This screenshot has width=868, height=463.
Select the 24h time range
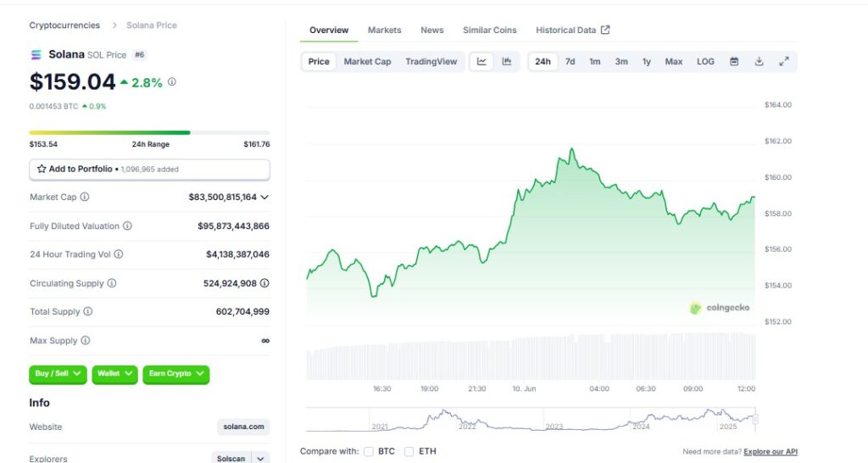pos(542,61)
